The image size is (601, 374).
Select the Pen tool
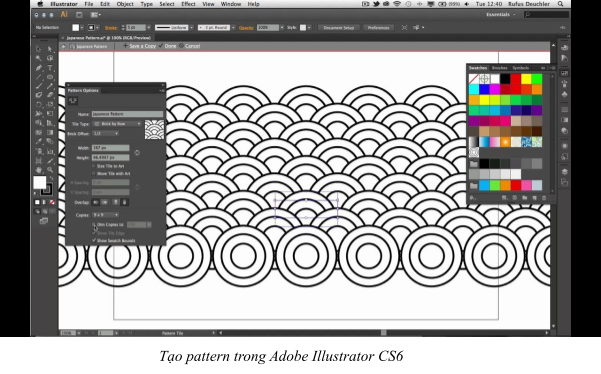click(38, 68)
